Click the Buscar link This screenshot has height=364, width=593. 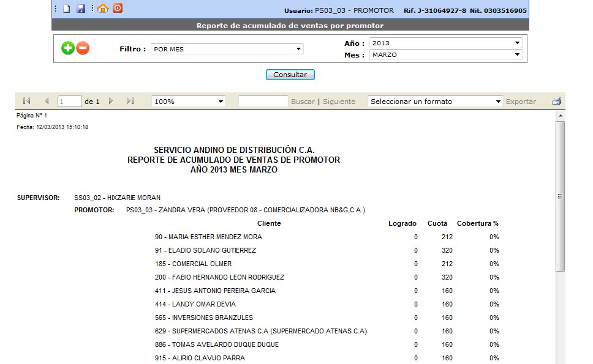tap(303, 102)
